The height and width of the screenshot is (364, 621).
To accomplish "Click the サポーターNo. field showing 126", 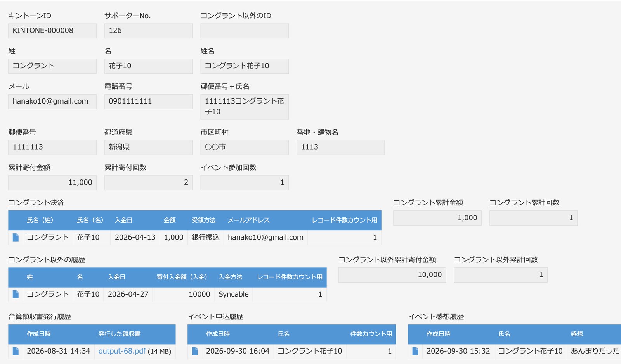I will point(148,31).
